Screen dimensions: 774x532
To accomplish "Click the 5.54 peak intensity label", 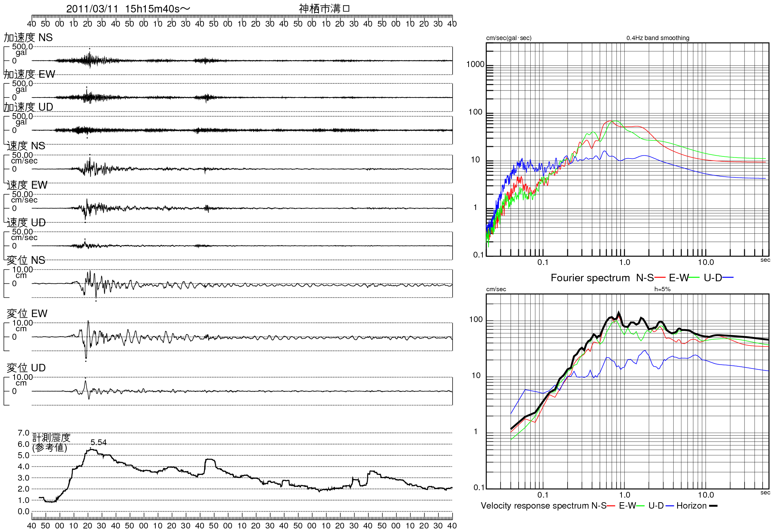I will (98, 442).
